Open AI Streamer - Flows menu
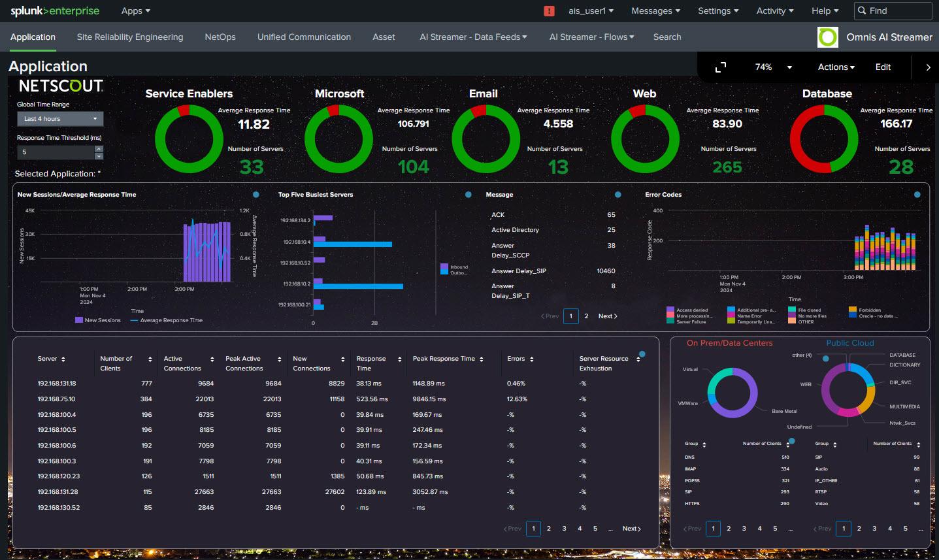The height and width of the screenshot is (560, 939). click(x=591, y=37)
